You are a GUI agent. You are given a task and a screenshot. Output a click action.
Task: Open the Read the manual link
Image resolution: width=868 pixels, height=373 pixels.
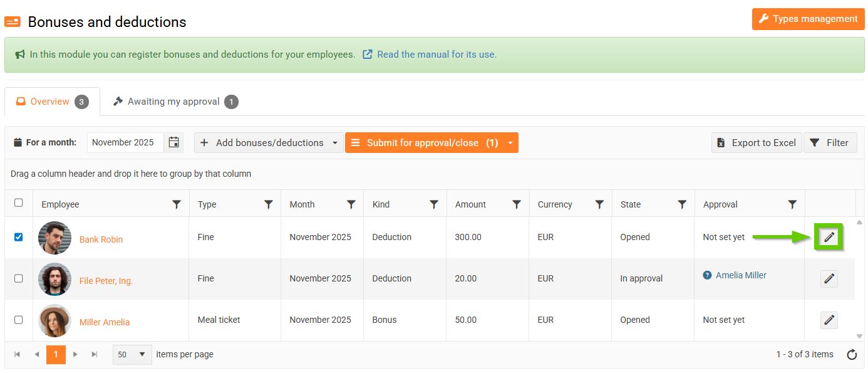click(436, 55)
